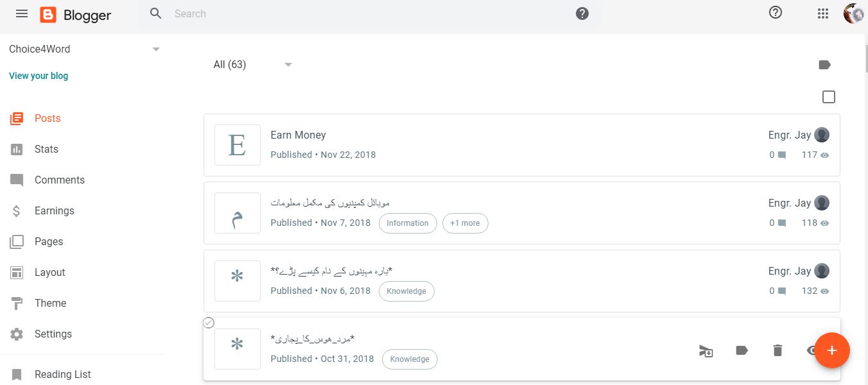The image size is (868, 385).
Task: Open Google apps grid in top bar
Action: click(x=822, y=13)
